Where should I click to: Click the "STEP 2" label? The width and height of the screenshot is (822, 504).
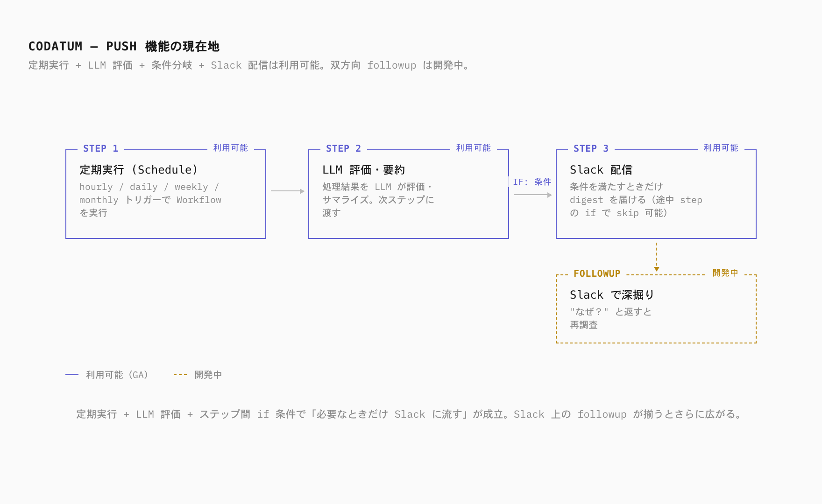point(343,148)
